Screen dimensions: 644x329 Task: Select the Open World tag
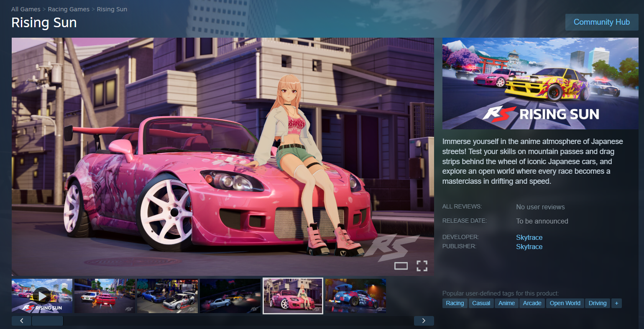pyautogui.click(x=565, y=303)
